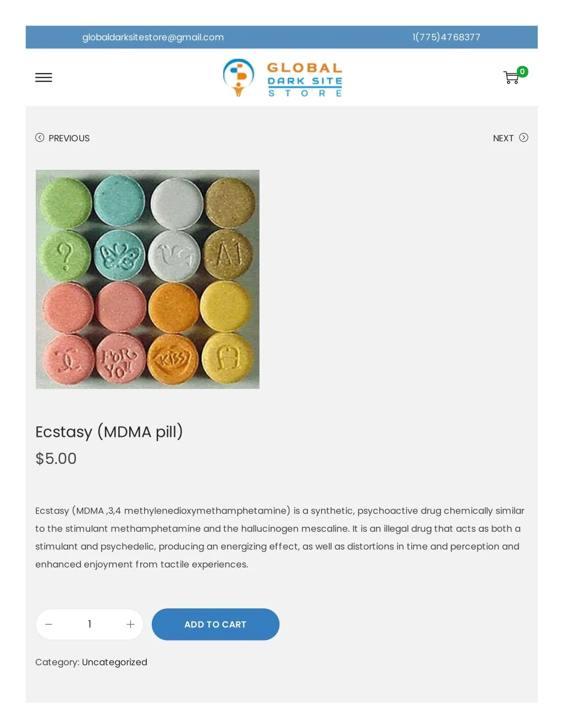Click the $5.00 price text
This screenshot has width=563, height=728.
56,458
